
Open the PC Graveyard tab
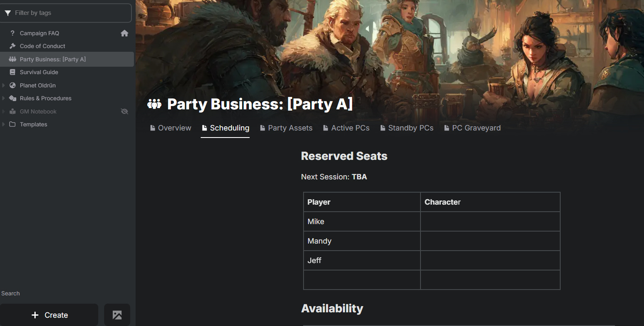point(472,128)
